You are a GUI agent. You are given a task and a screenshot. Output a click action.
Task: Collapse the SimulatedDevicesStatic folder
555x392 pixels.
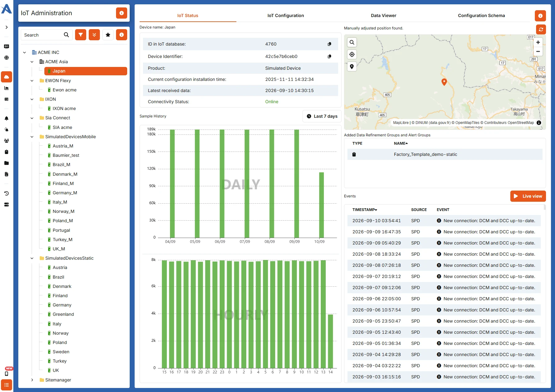[32, 258]
